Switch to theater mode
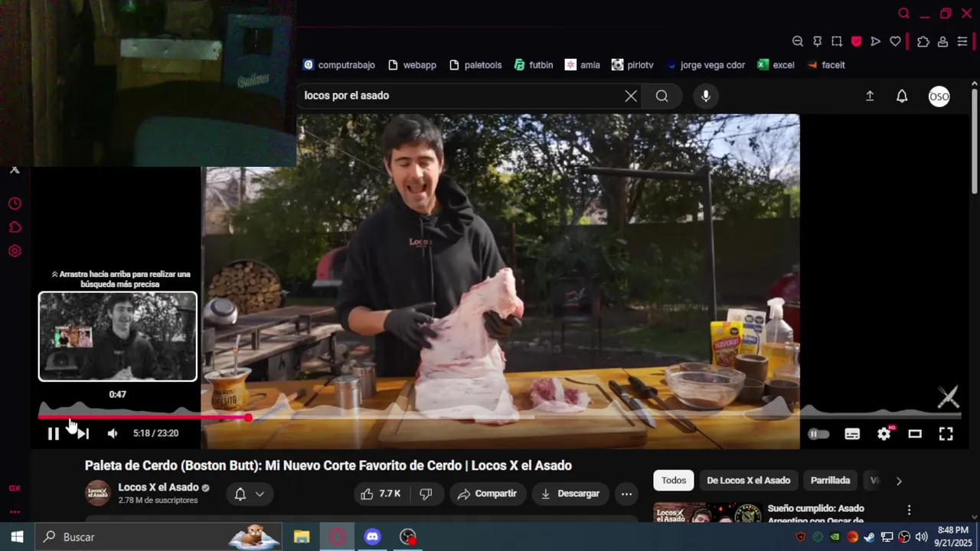The height and width of the screenshot is (551, 980). click(915, 434)
